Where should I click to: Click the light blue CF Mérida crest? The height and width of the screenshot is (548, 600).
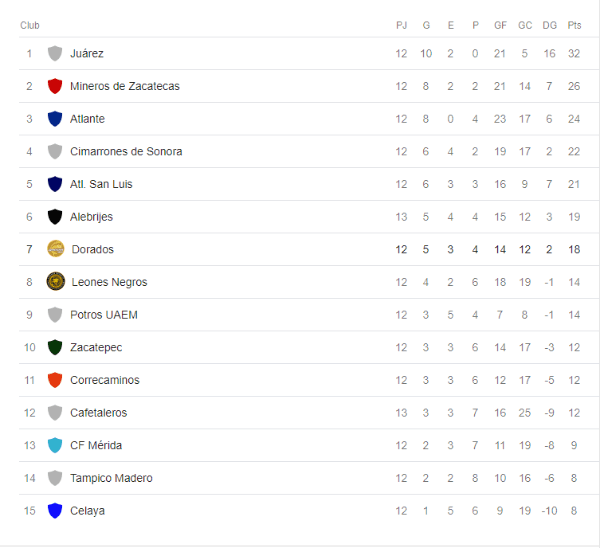pyautogui.click(x=55, y=445)
